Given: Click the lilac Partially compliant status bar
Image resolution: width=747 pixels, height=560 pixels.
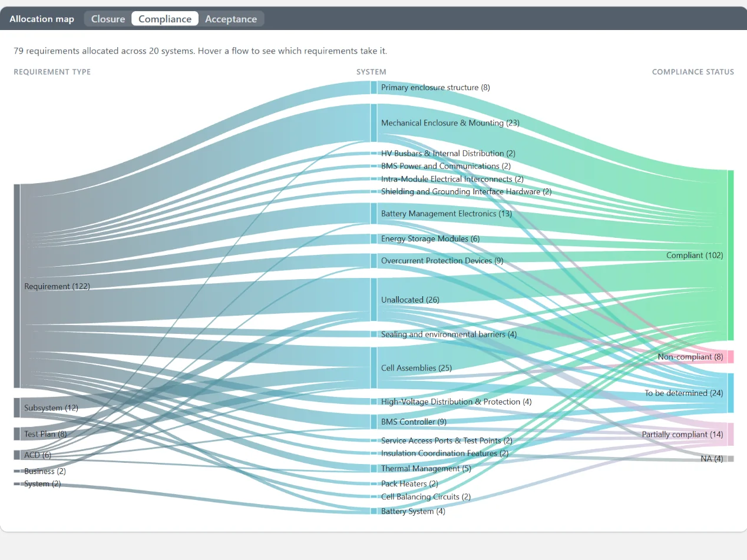Looking at the screenshot, I should tap(731, 435).
